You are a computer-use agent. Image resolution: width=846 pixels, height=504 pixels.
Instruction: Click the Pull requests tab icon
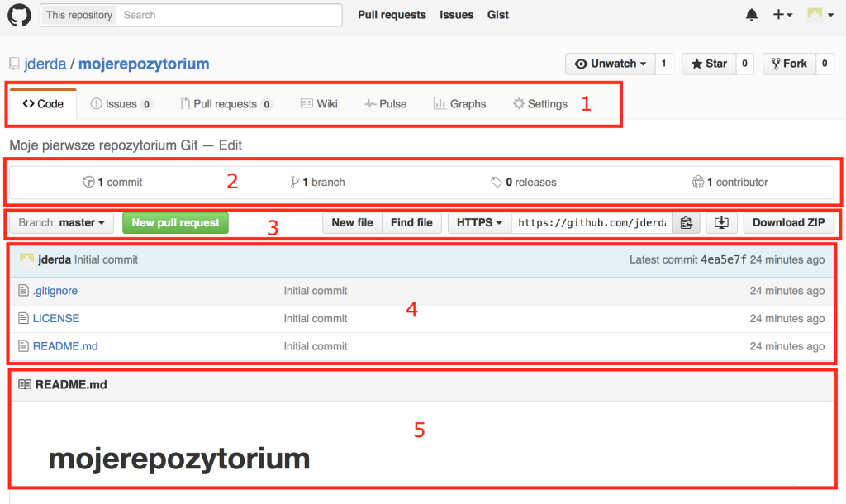pos(185,103)
